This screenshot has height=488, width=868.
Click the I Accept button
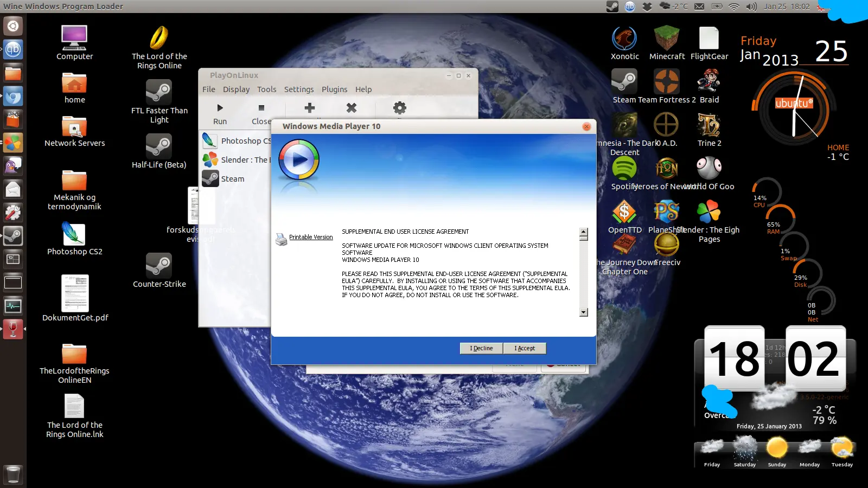click(524, 348)
